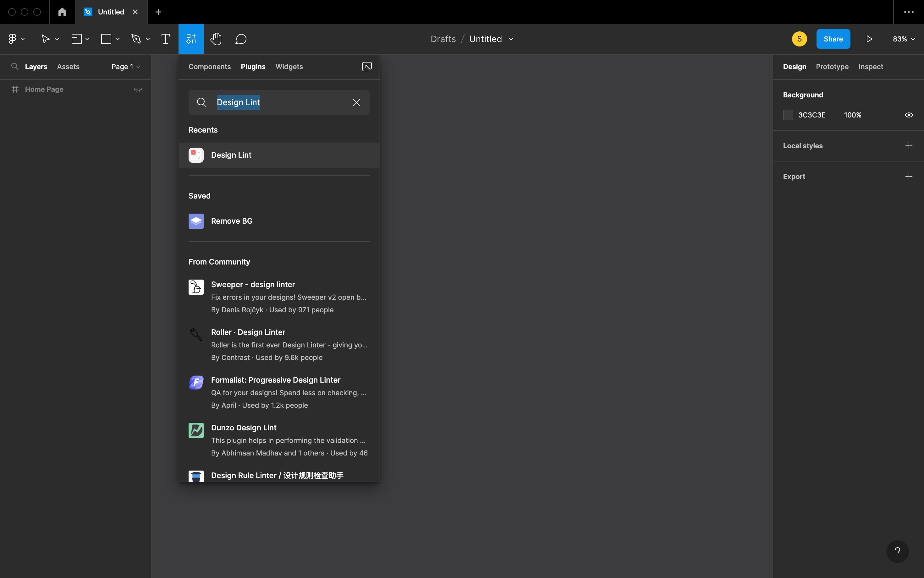
Task: Select the Hand tool
Action: pos(216,39)
